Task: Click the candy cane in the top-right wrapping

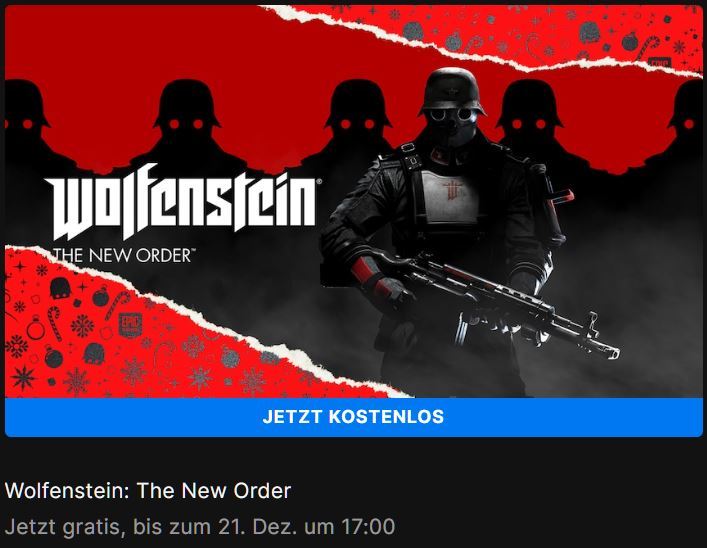Action: tap(647, 48)
